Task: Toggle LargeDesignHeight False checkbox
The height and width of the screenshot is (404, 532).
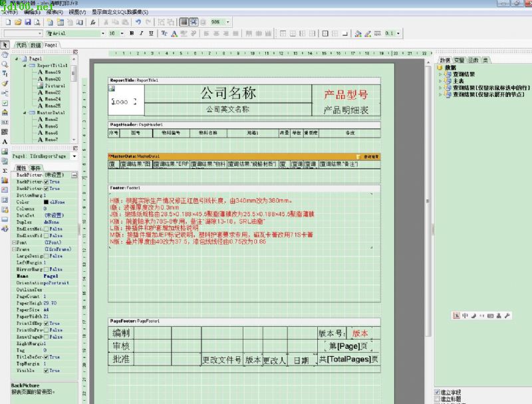Action: (46, 256)
